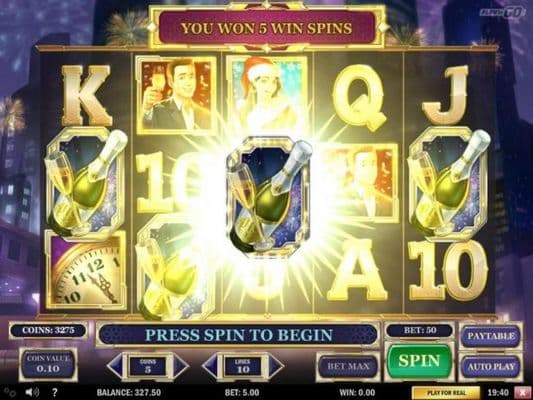Click the champagne symbol on fifth reel
The width and height of the screenshot is (533, 400).
tap(449, 184)
